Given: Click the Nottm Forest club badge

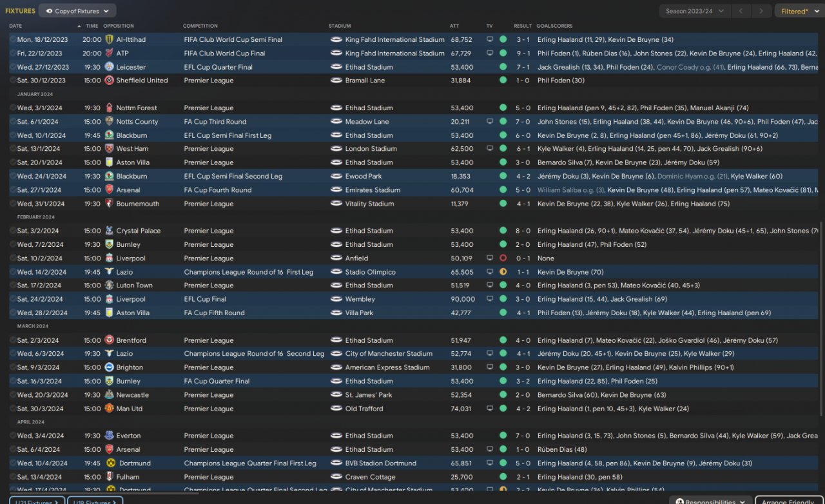Looking at the screenshot, I should pyautogui.click(x=109, y=108).
